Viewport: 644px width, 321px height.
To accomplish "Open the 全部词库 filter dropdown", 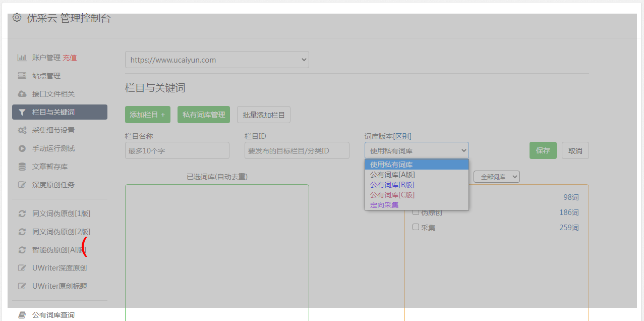I will [x=497, y=177].
